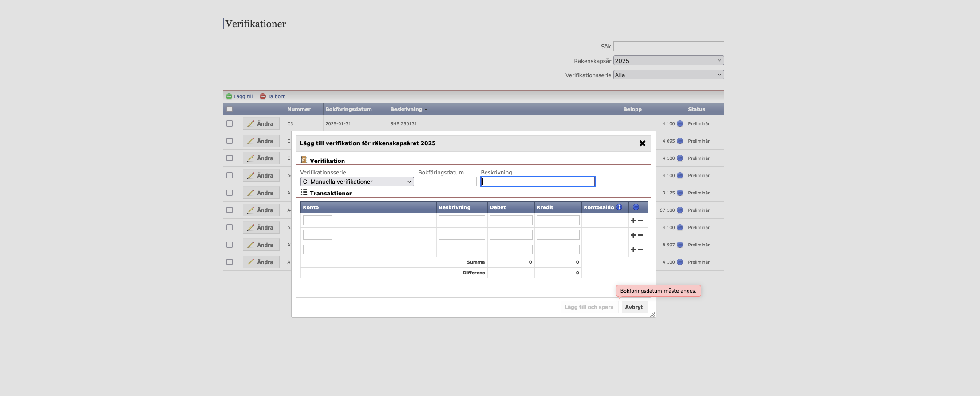
Task: Click the green Lägg till plus icon
Action: coord(229,96)
